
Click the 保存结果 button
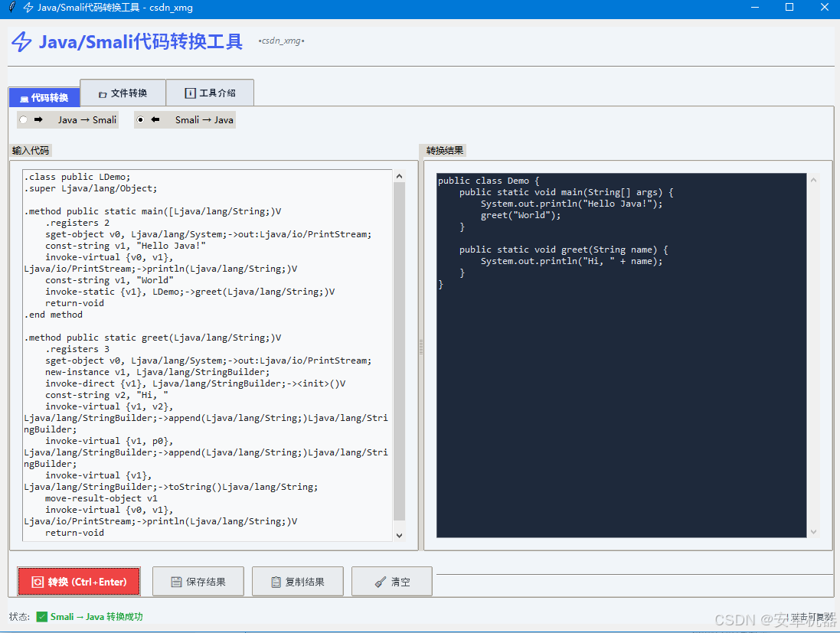click(x=198, y=582)
